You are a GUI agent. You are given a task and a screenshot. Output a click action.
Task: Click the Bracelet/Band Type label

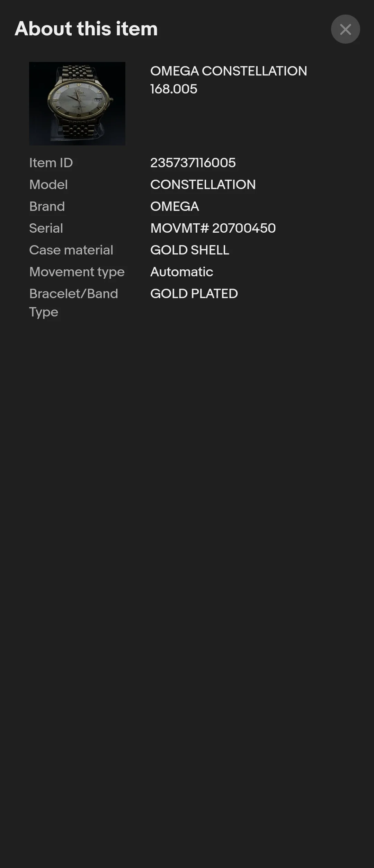[73, 303]
